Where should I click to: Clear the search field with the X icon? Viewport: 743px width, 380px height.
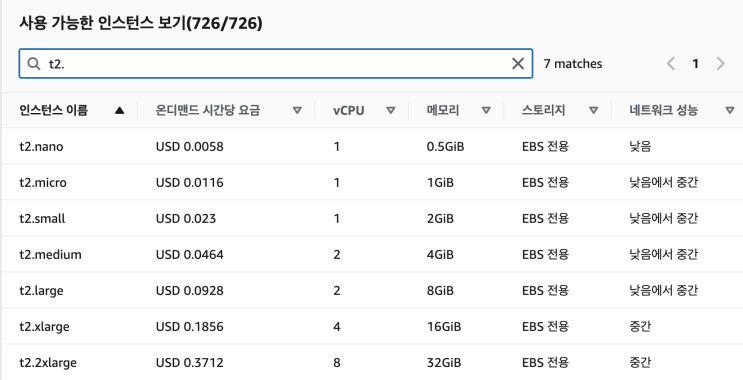518,63
